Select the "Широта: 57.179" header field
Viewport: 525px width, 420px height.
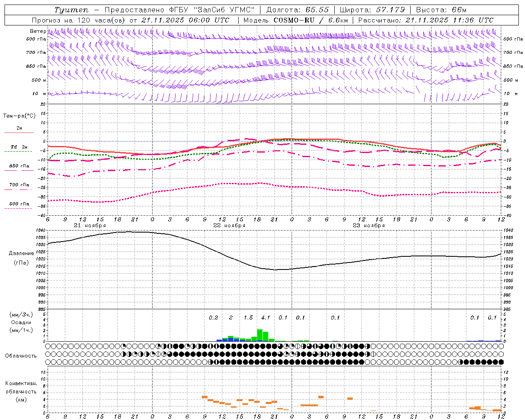pos(372,10)
